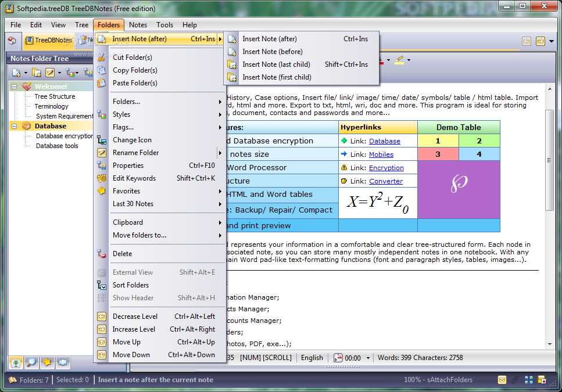Open the Help menu
The image size is (562, 392).
189,25
